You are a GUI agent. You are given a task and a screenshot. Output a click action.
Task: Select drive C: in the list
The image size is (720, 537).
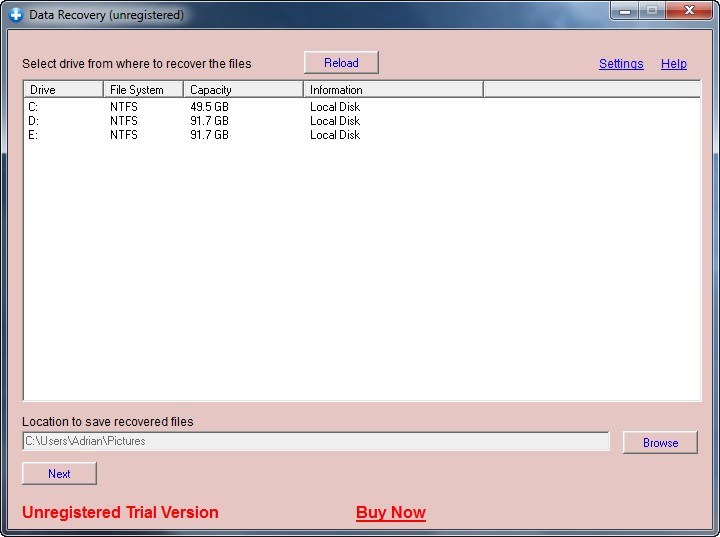[x=362, y=107]
